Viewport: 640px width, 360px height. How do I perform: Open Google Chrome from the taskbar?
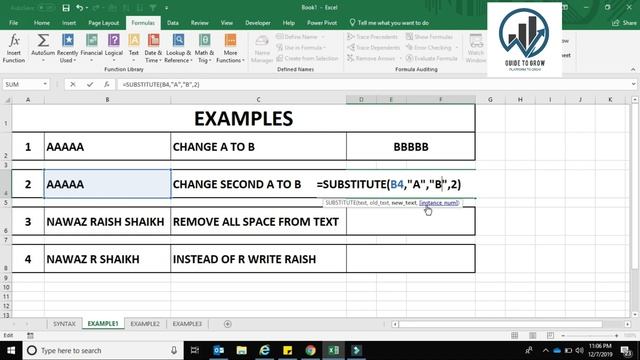(x=311, y=350)
